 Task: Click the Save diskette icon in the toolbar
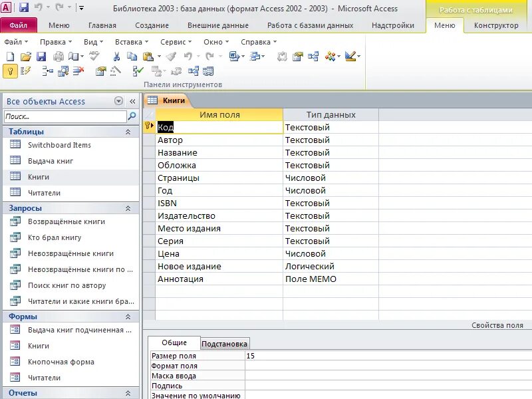coord(41,57)
